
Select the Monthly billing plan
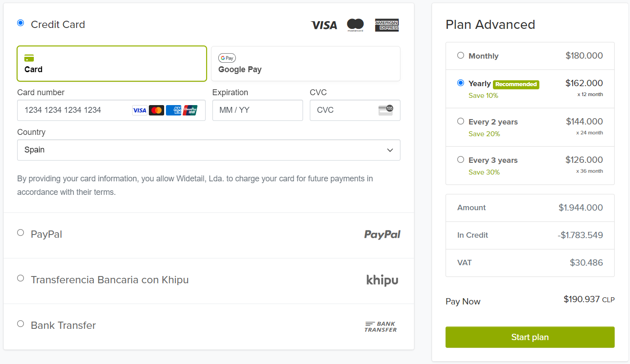pos(460,55)
